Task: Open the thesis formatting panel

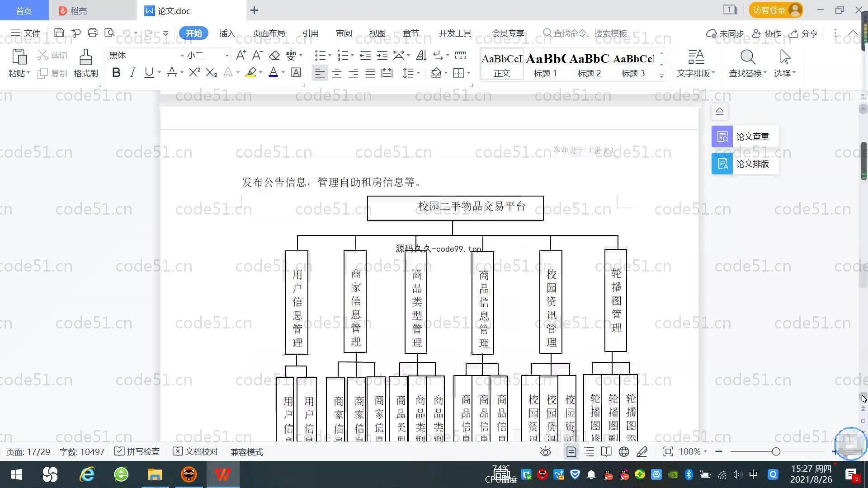Action: [745, 164]
